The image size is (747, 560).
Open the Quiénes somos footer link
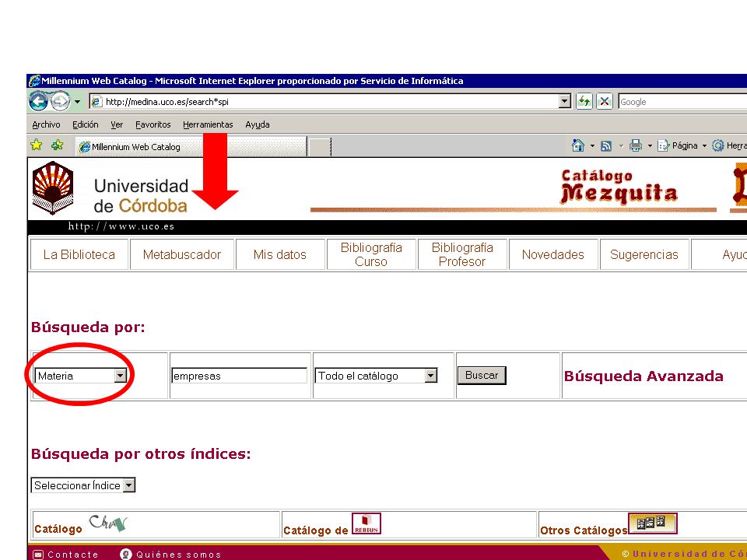coord(179,555)
